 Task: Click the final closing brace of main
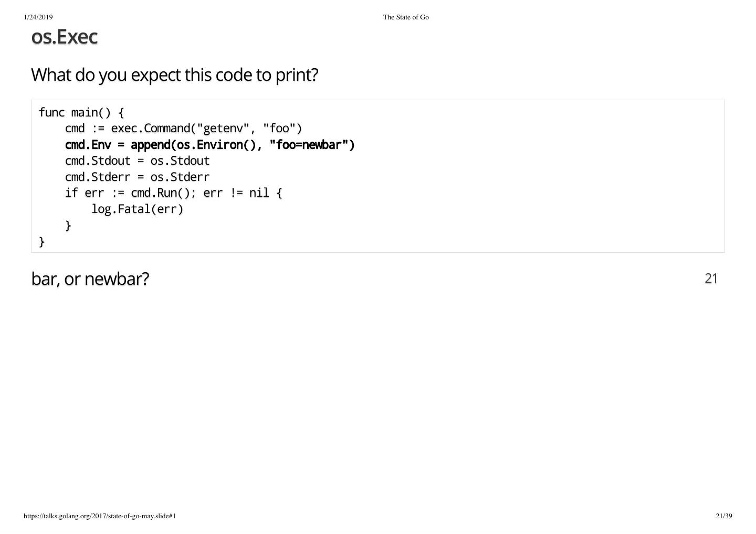[42, 242]
